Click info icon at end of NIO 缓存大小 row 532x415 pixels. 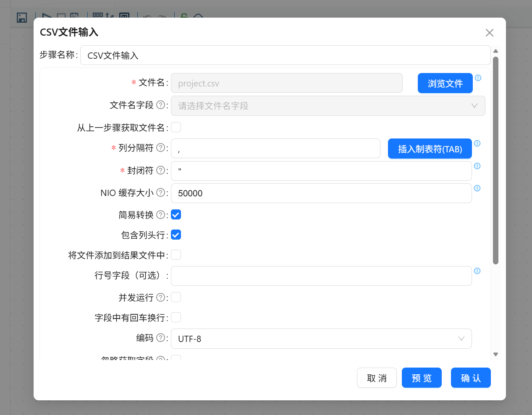477,188
